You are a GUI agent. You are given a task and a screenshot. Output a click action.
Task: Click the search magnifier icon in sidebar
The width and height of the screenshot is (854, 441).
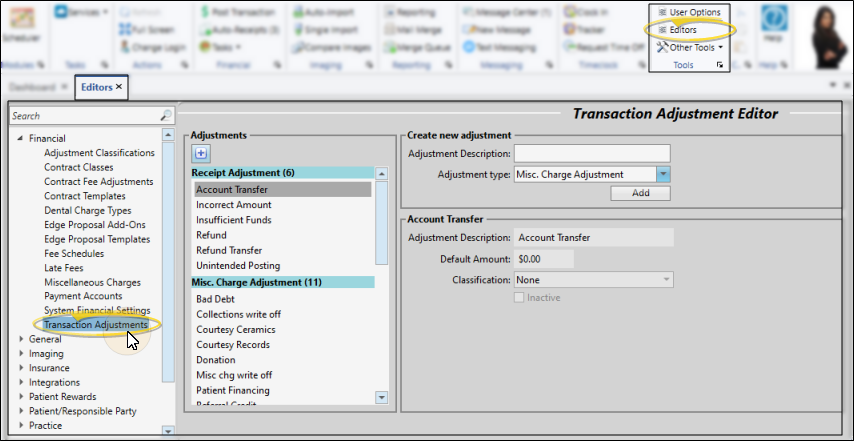[166, 116]
